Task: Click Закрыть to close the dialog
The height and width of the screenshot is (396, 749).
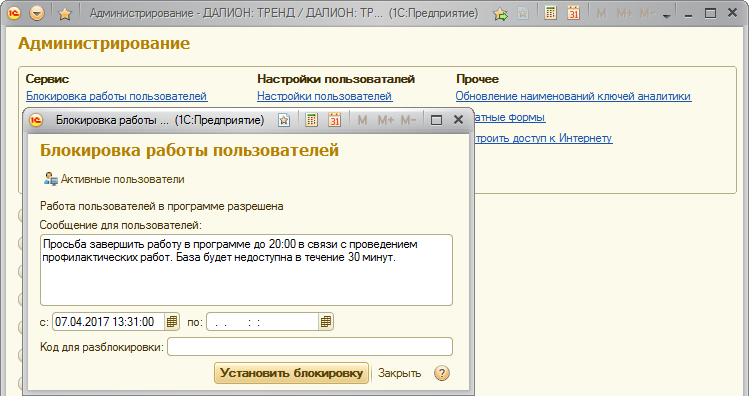Action: (399, 373)
